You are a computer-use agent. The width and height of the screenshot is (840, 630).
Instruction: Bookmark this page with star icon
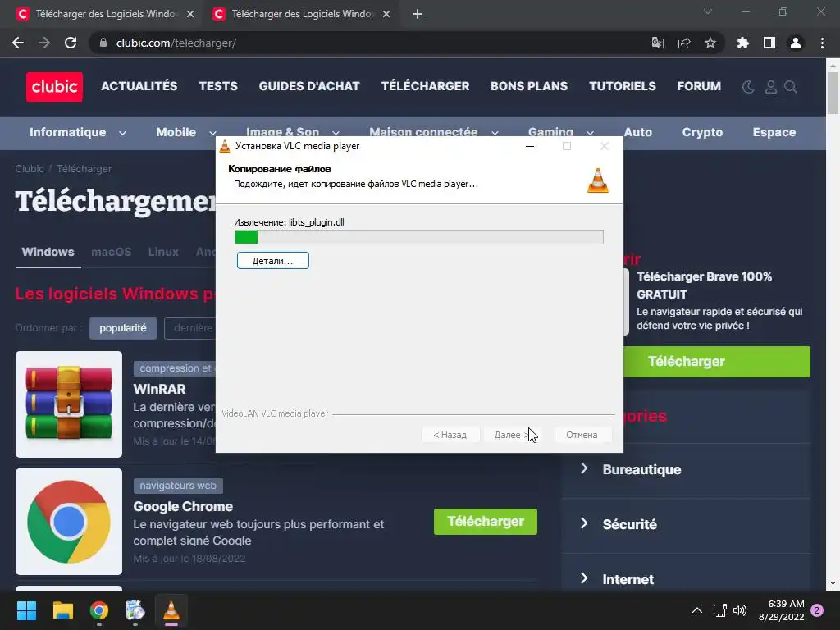click(710, 43)
